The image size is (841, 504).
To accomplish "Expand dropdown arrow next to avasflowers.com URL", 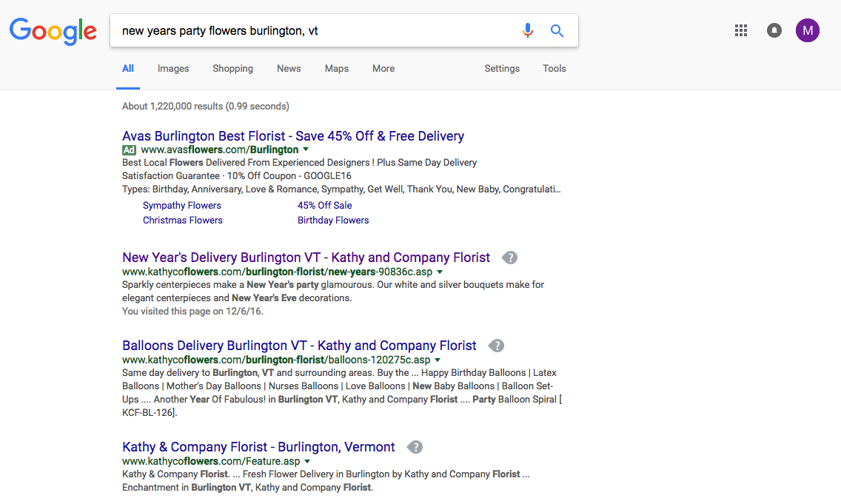I will tap(306, 149).
